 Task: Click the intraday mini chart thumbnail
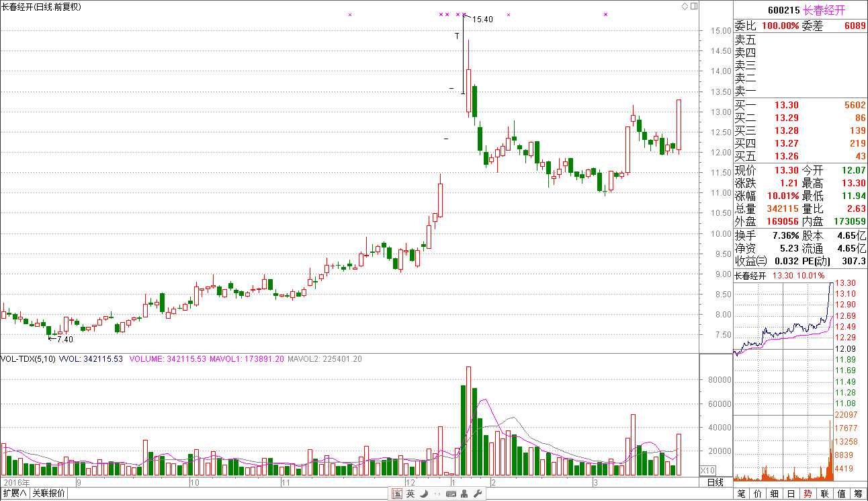(783, 381)
